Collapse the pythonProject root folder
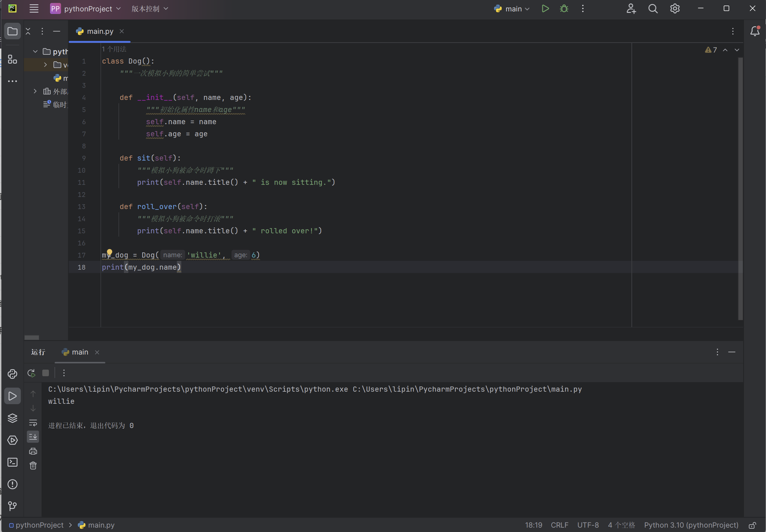 pyautogui.click(x=35, y=51)
